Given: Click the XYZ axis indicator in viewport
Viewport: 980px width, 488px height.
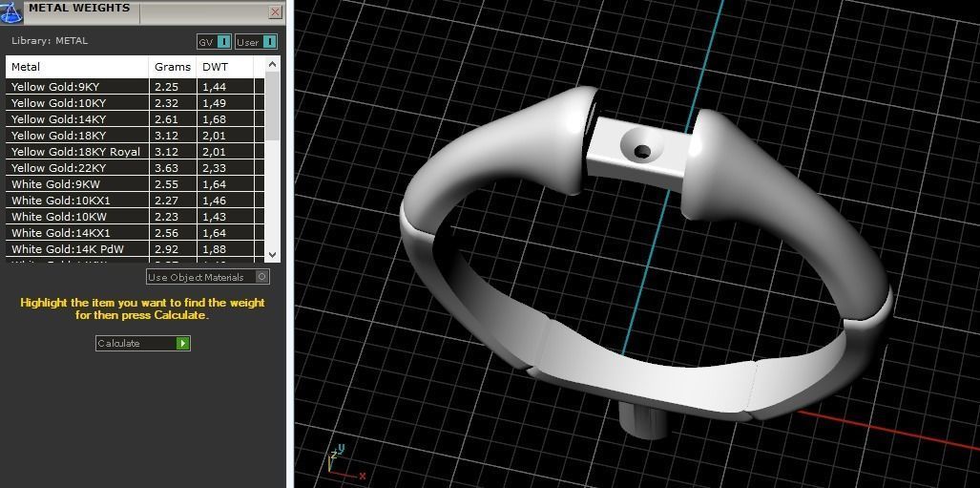Looking at the screenshot, I should [x=345, y=463].
